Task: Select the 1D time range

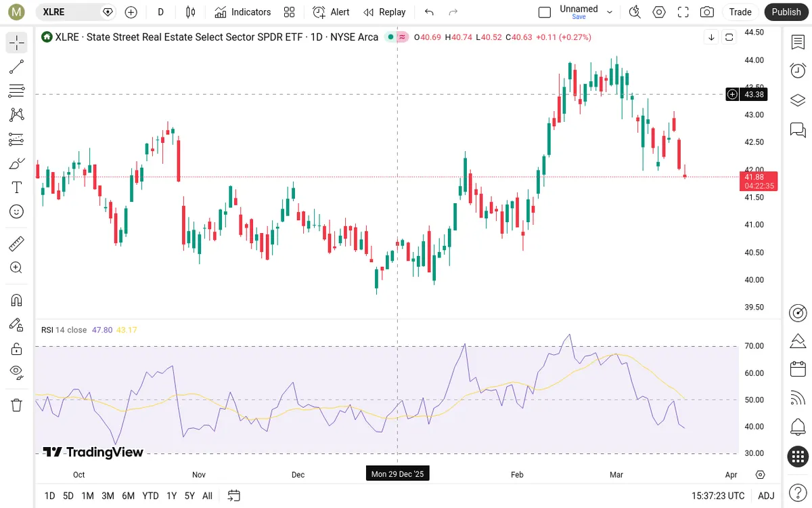Action: (x=49, y=496)
